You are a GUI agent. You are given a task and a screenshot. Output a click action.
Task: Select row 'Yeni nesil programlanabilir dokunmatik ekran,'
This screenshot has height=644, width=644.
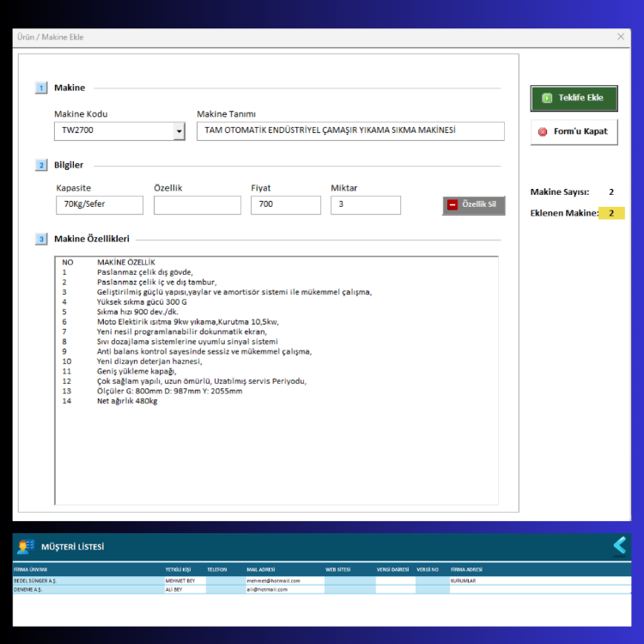click(x=276, y=331)
